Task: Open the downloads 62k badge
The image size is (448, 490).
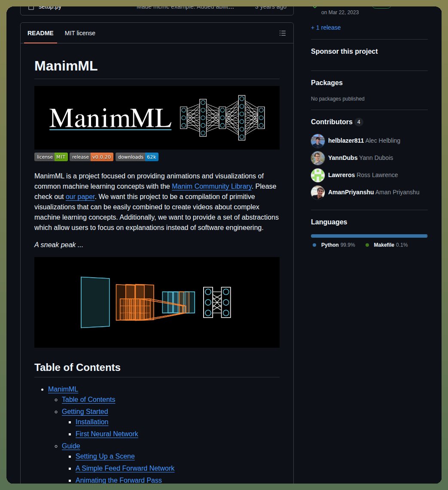Action: coord(137,157)
